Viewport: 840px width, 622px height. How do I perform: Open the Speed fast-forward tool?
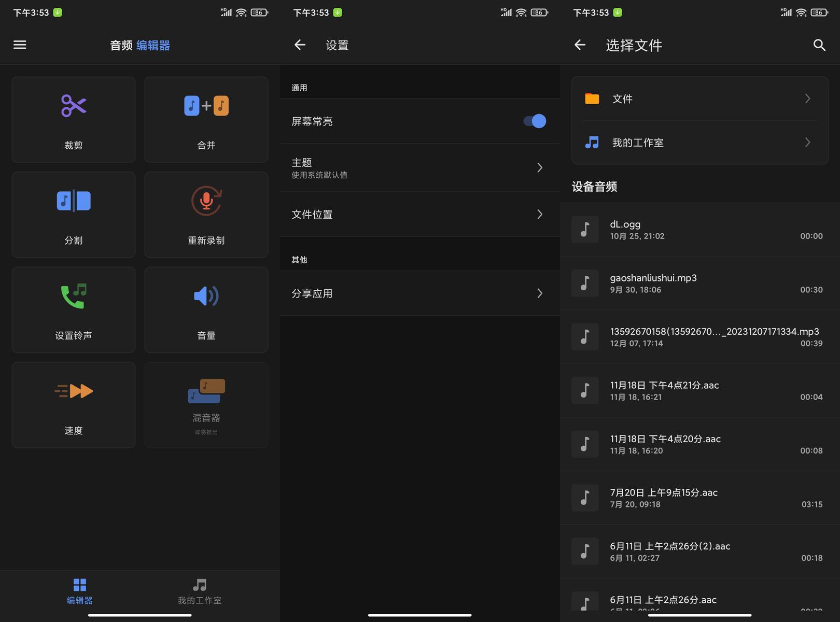74,391
